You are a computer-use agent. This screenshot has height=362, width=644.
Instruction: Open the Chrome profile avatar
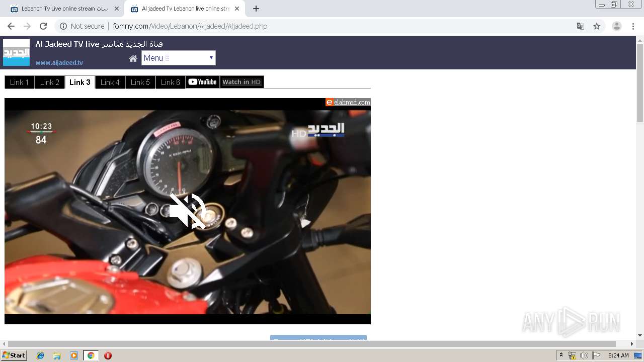pos(616,26)
